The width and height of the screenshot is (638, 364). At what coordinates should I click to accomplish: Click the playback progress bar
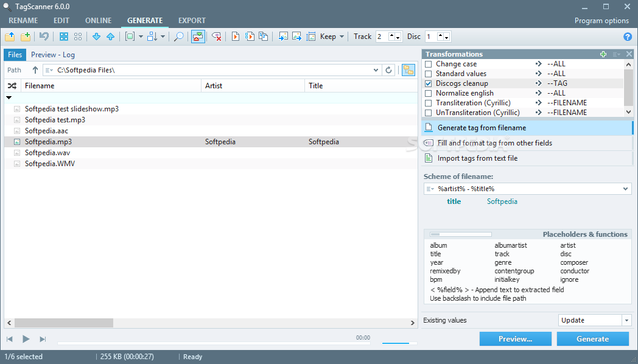pos(214,343)
